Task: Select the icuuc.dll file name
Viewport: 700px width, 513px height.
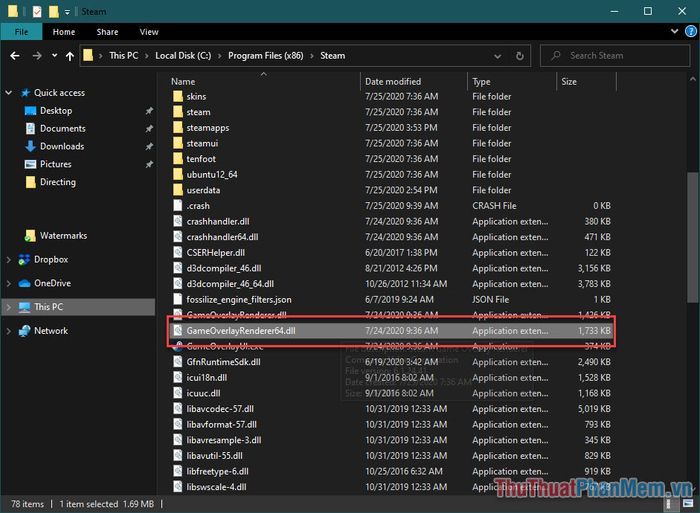Action: pos(203,393)
